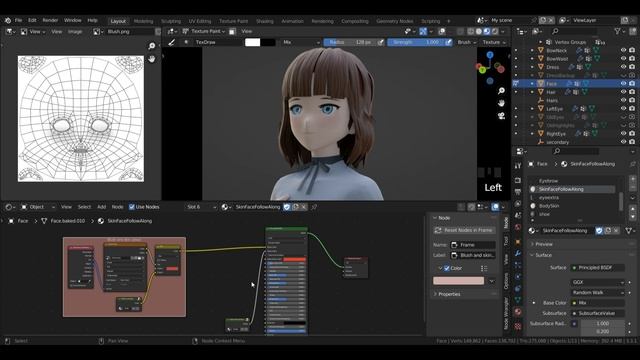Toggle the Use Nodes checkbox
The width and height of the screenshot is (640, 360).
click(131, 207)
